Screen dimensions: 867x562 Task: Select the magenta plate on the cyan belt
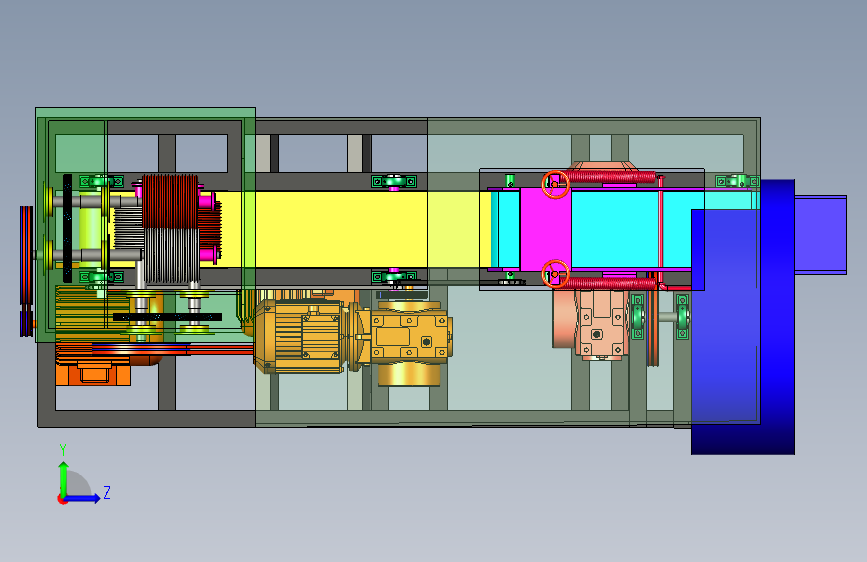[x=545, y=229]
